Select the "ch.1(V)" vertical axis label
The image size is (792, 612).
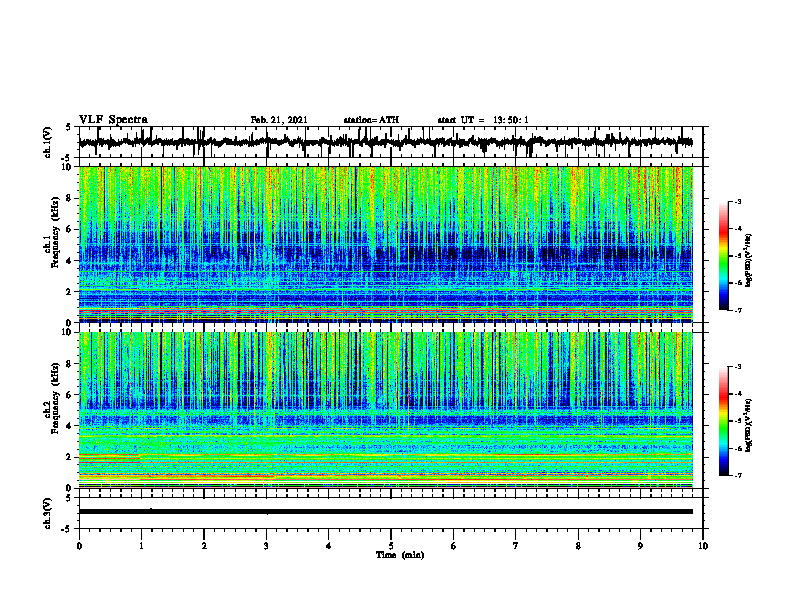[x=48, y=142]
